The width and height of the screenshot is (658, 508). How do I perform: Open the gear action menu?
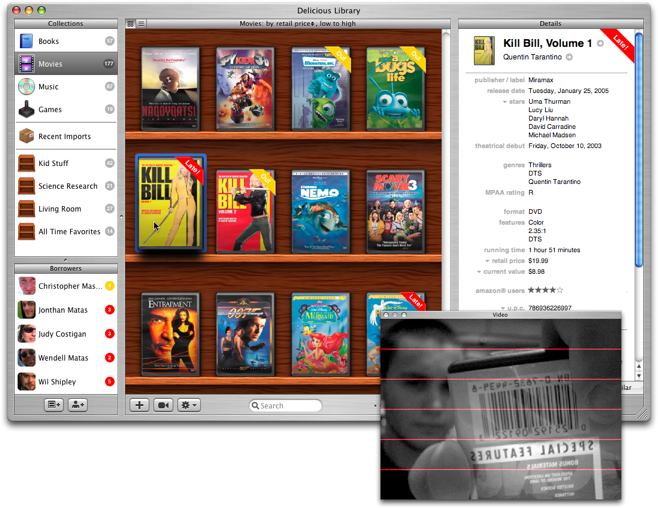coord(188,405)
